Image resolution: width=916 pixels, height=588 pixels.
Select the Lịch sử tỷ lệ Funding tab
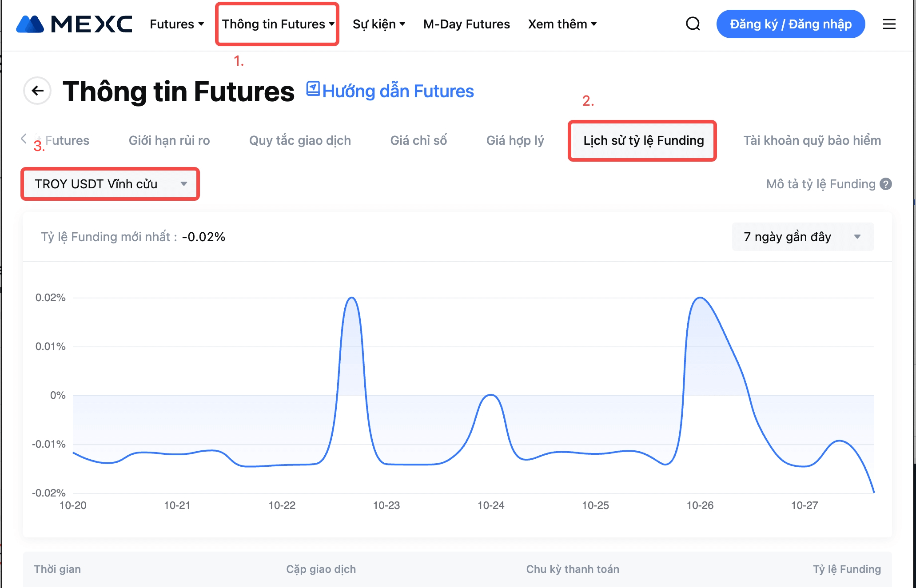[643, 140]
